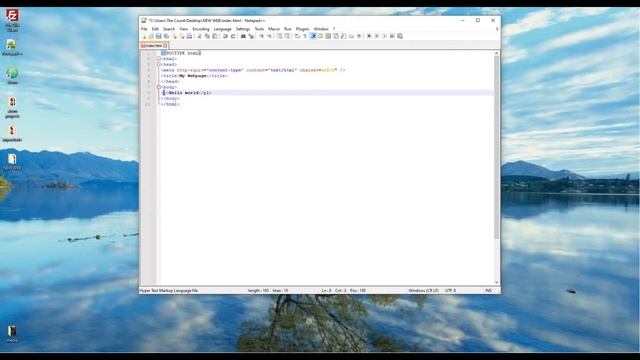This screenshot has height=360, width=640.
Task: Click the Zoom In toolbar icon
Action: coord(261,36)
